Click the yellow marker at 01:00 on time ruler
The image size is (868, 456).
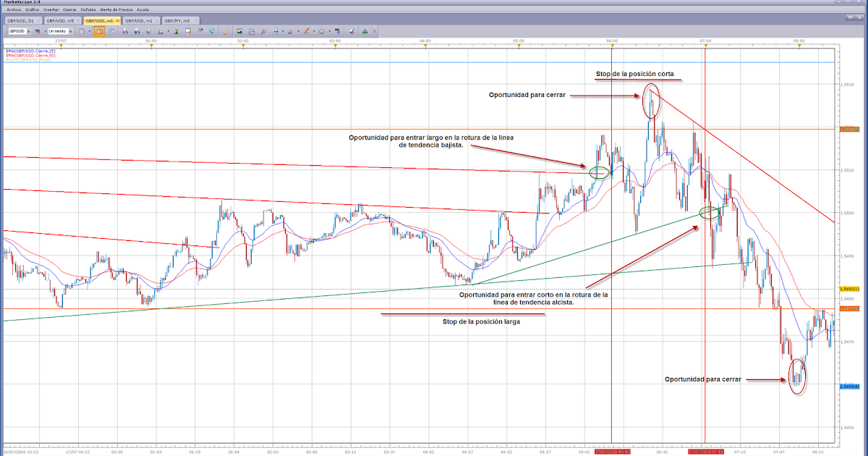[x=151, y=46]
